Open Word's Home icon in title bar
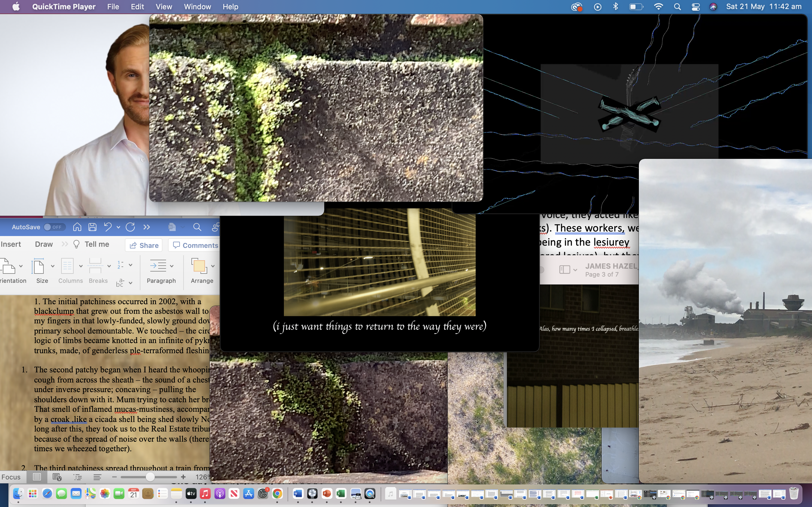The image size is (812, 507). click(77, 227)
